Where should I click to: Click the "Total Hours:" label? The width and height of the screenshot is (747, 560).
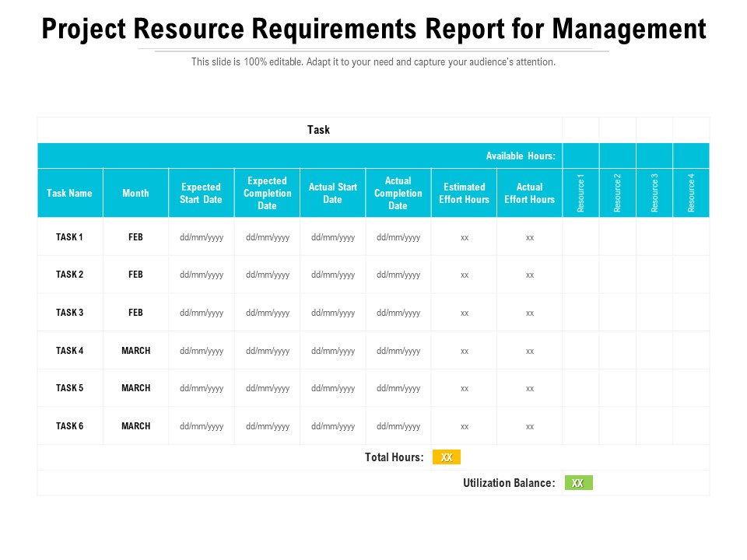click(x=394, y=457)
